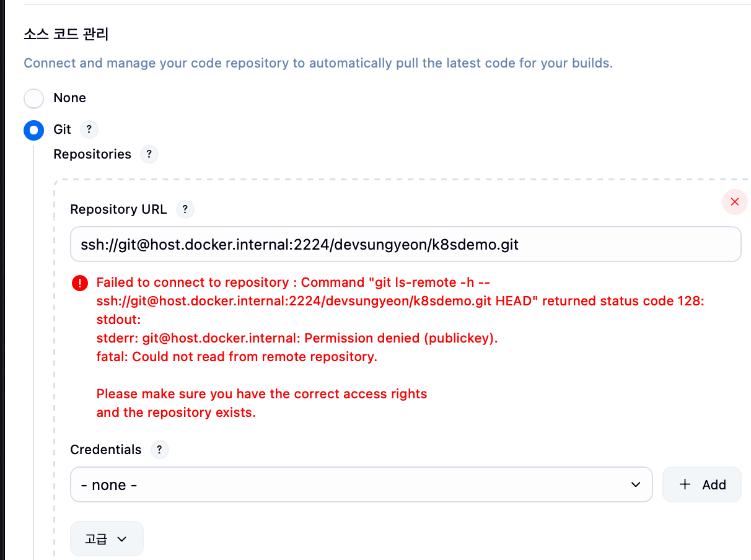
Task: Show help for Credentials field
Action: click(x=159, y=450)
